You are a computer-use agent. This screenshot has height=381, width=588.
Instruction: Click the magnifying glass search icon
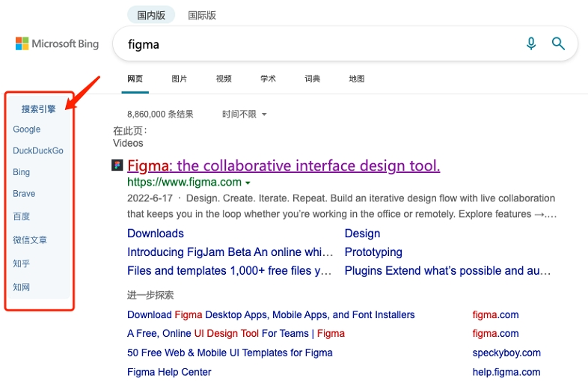click(558, 43)
